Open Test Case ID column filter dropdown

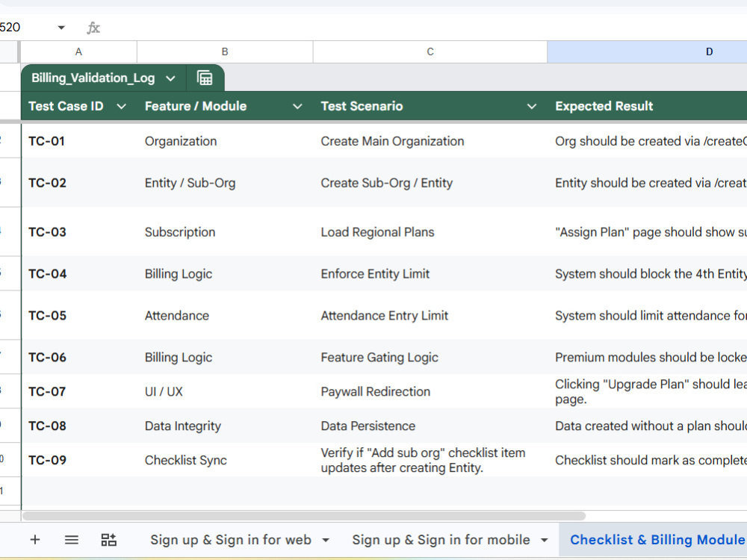pos(122,106)
